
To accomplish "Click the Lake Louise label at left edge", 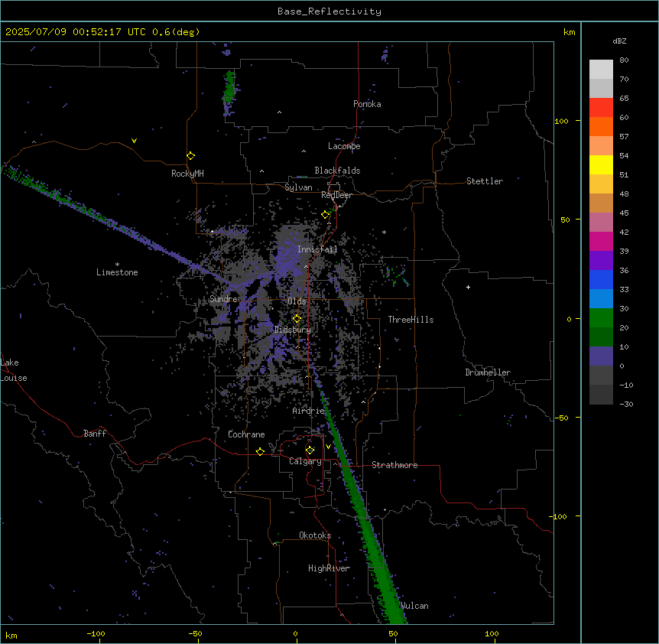I will [14, 370].
